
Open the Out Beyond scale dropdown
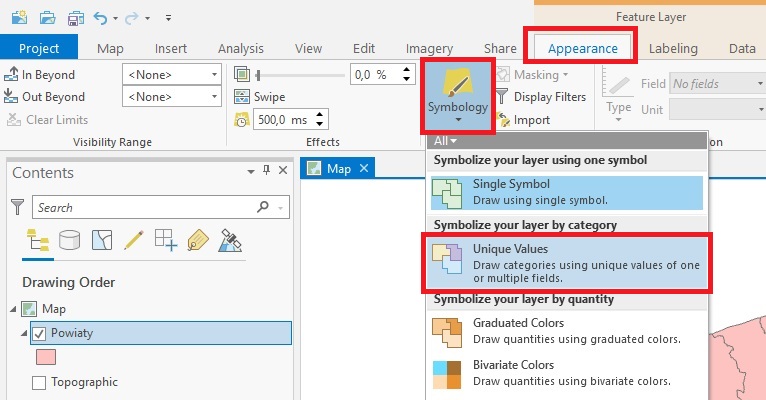pyautogui.click(x=172, y=97)
